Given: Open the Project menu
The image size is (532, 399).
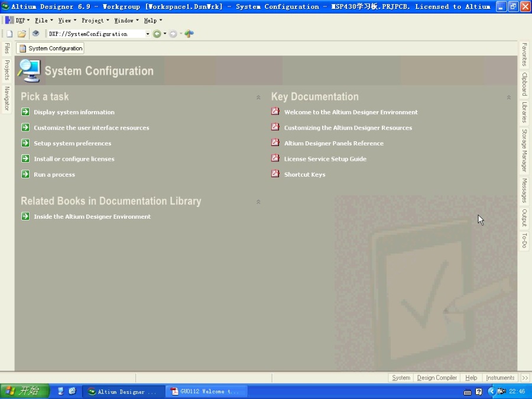Looking at the screenshot, I should pos(95,20).
